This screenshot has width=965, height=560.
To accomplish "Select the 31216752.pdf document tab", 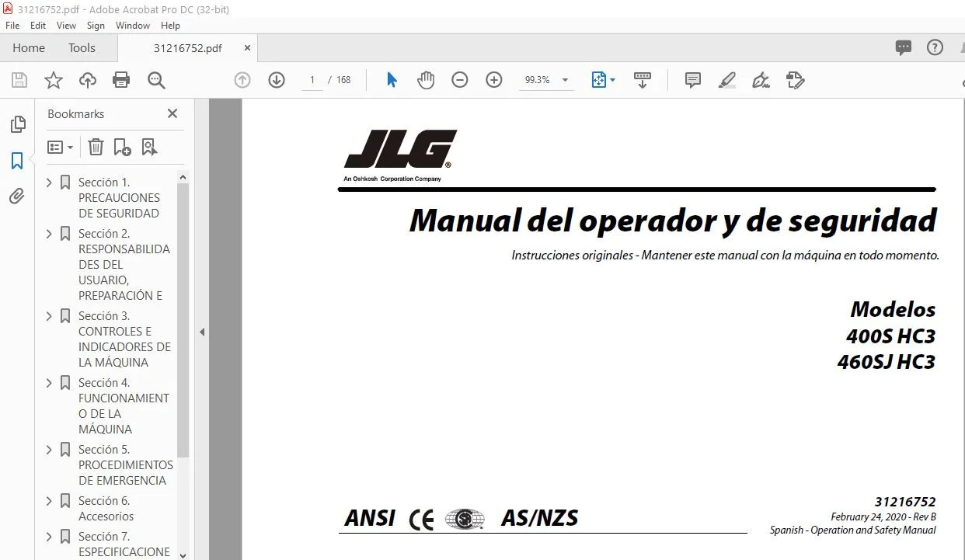I will click(187, 47).
